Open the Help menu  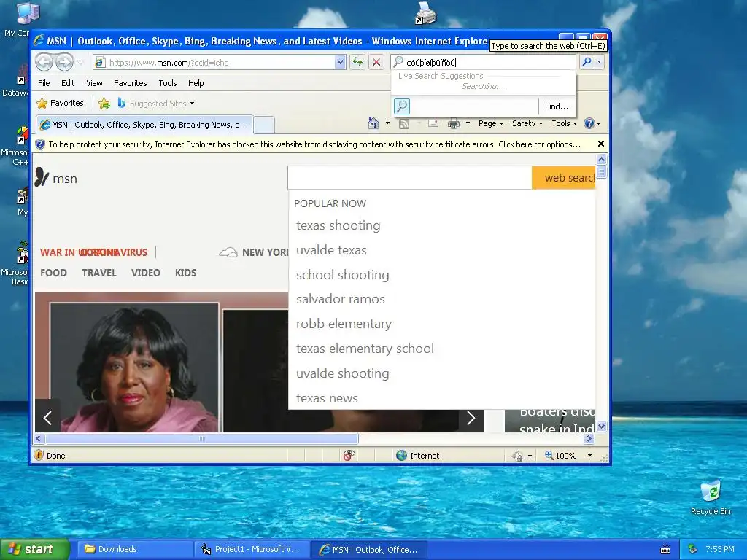pos(196,83)
